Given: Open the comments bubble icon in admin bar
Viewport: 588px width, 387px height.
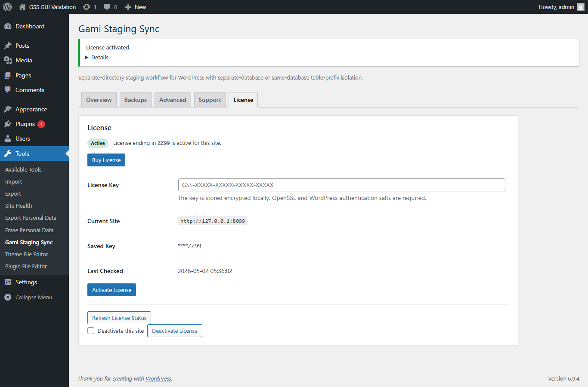Looking at the screenshot, I should 107,7.
